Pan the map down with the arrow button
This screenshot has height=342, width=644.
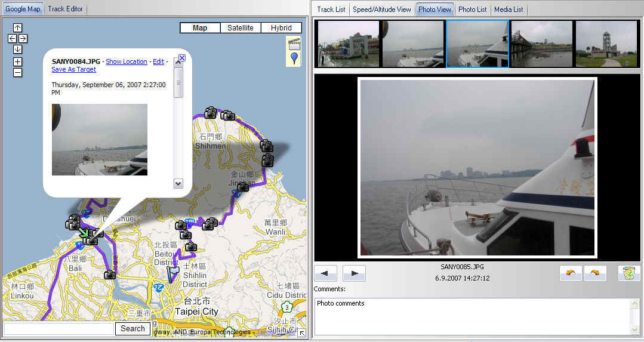17,50
